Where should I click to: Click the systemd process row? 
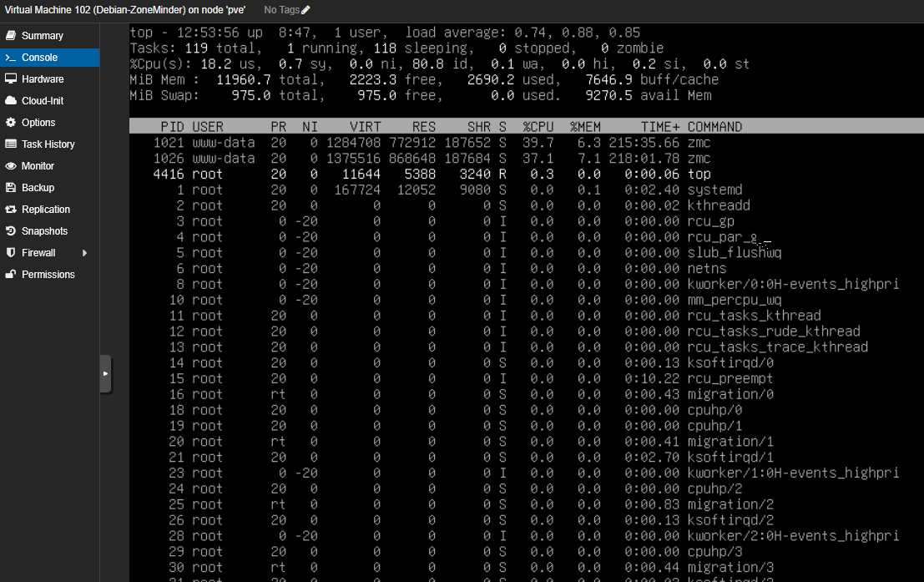(459, 190)
